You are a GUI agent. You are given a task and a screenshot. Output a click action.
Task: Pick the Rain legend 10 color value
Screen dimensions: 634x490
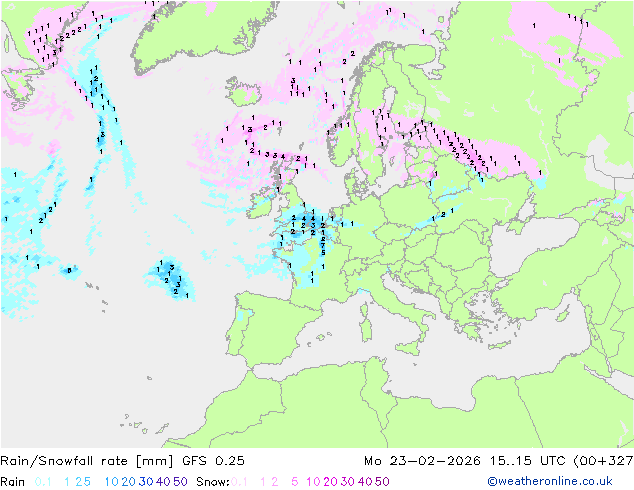[x=111, y=482]
